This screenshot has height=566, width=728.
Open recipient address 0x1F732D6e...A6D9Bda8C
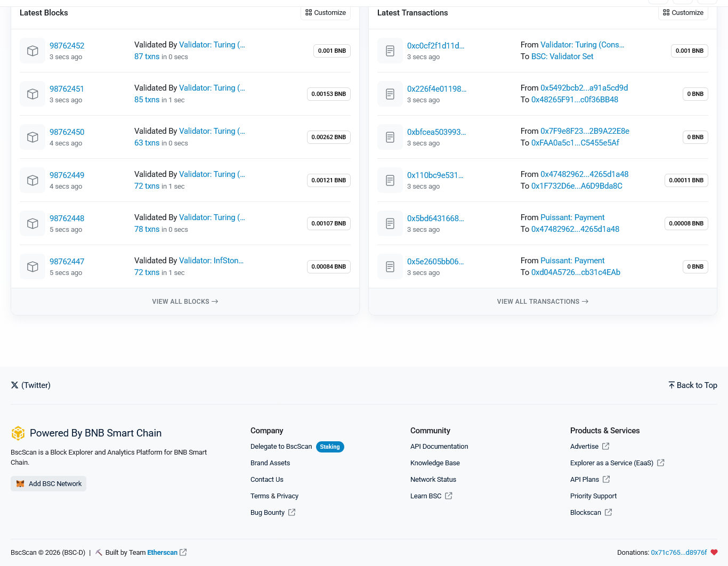click(x=577, y=186)
